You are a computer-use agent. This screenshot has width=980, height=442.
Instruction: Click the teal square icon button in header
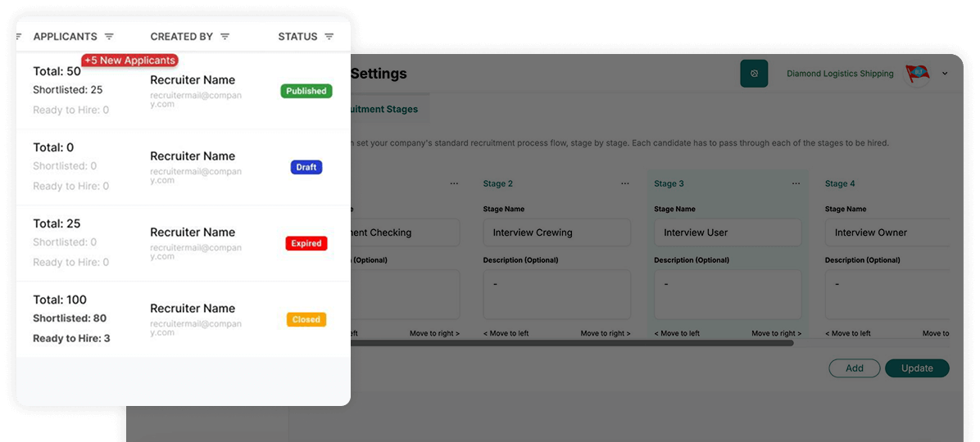tap(754, 74)
